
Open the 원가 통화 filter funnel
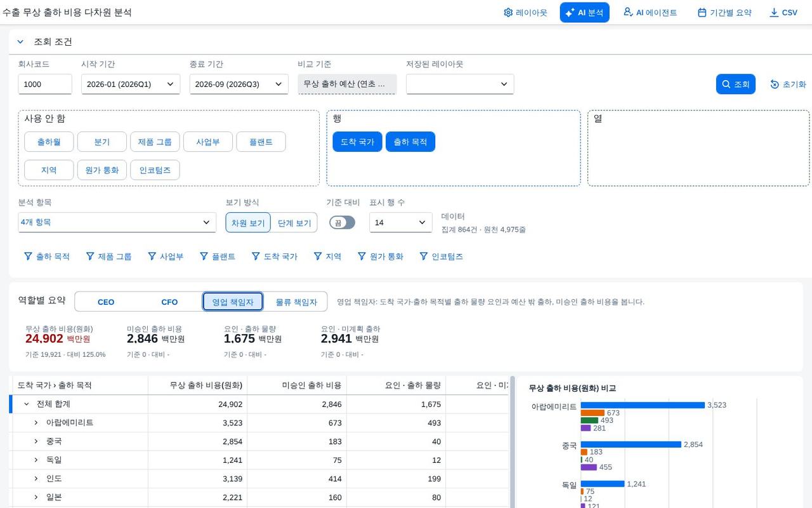coord(381,257)
